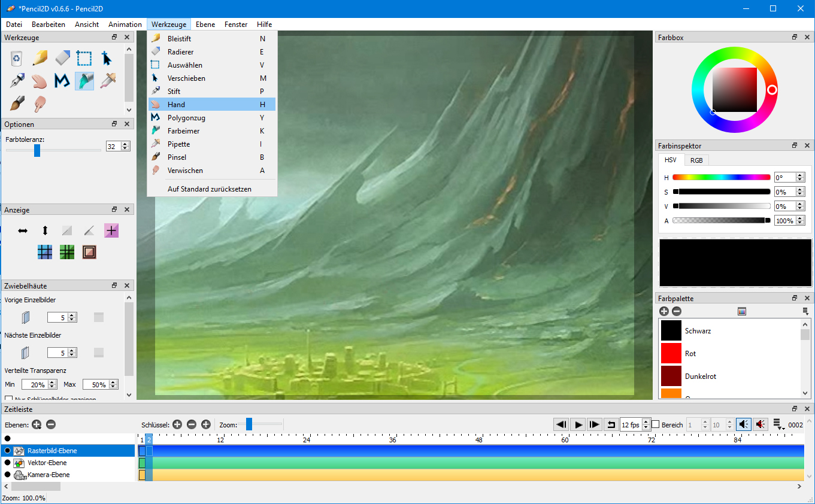815x504 pixels.
Task: Increase Hue value spinner
Action: (x=801, y=175)
